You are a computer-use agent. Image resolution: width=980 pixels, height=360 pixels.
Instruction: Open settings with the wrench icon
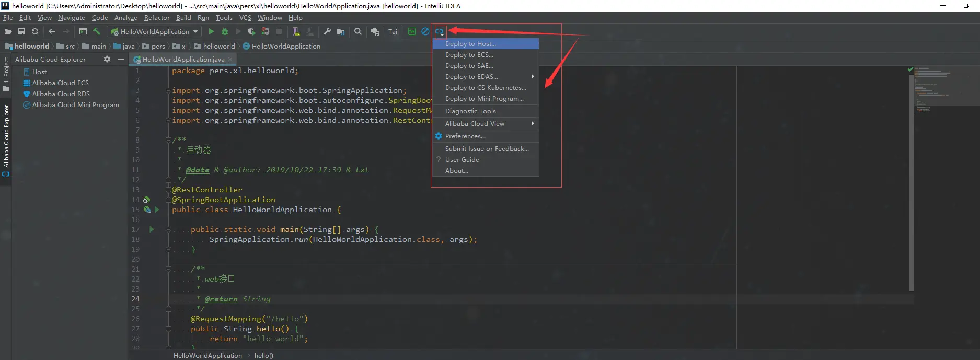pyautogui.click(x=327, y=31)
